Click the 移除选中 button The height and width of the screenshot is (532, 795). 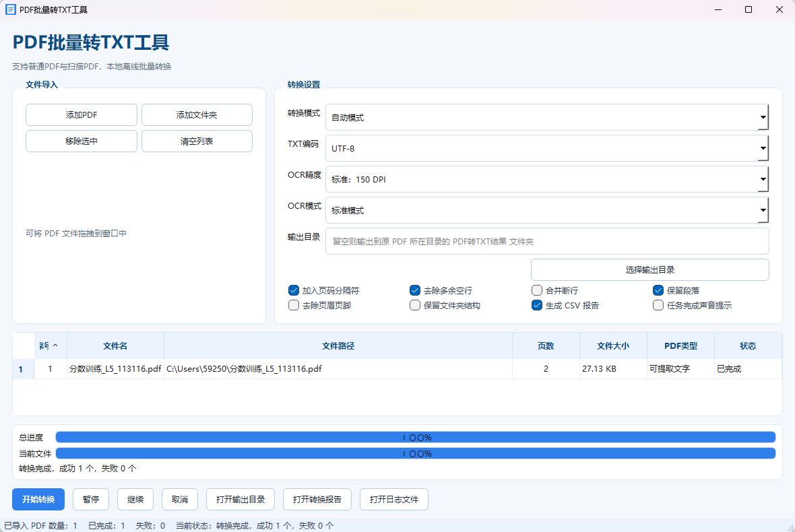pos(81,141)
